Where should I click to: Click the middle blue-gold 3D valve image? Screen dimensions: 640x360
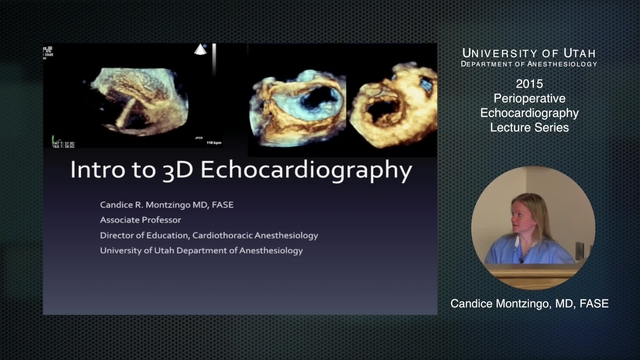tap(298, 108)
